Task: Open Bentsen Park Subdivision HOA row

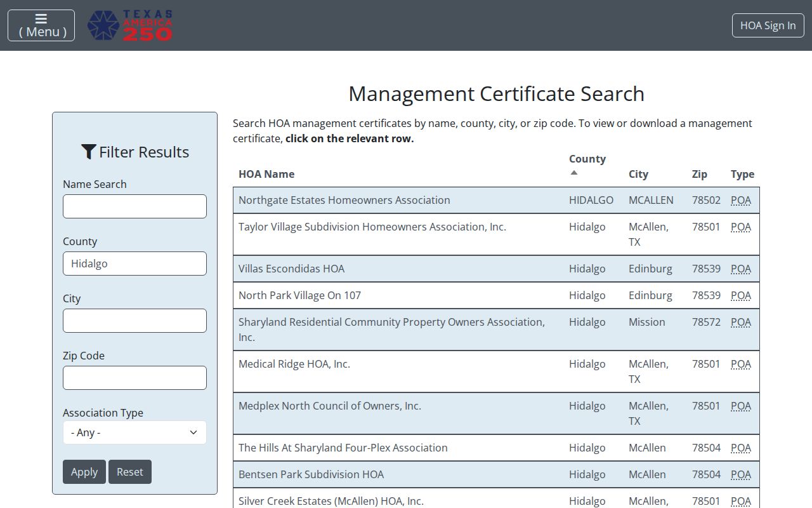Action: tap(496, 474)
